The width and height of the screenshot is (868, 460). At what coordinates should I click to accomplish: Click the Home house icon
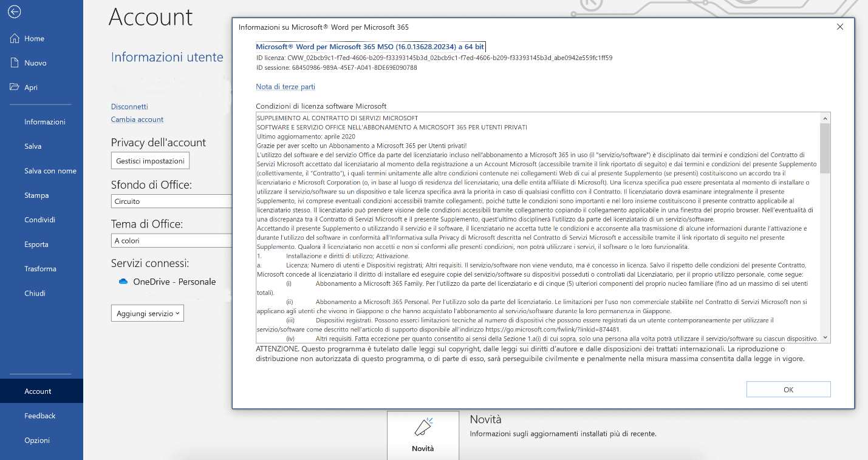pyautogui.click(x=15, y=38)
